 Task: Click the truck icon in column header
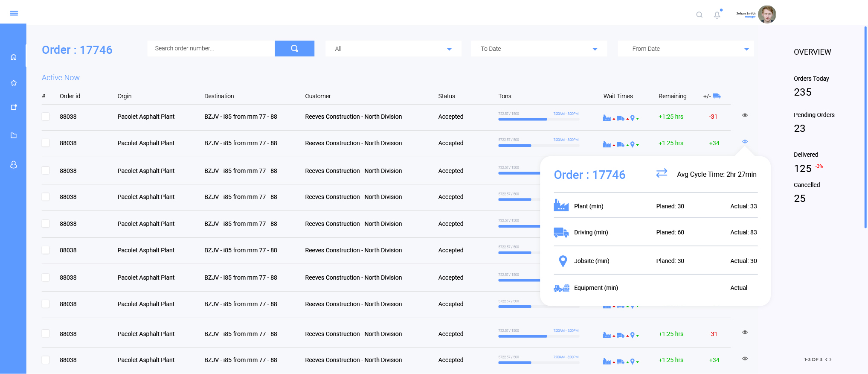pos(717,96)
